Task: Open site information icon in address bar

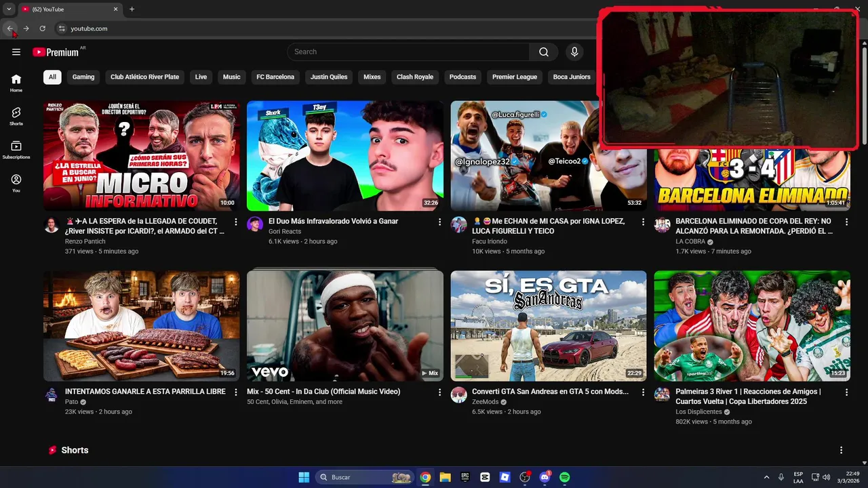Action: point(62,28)
